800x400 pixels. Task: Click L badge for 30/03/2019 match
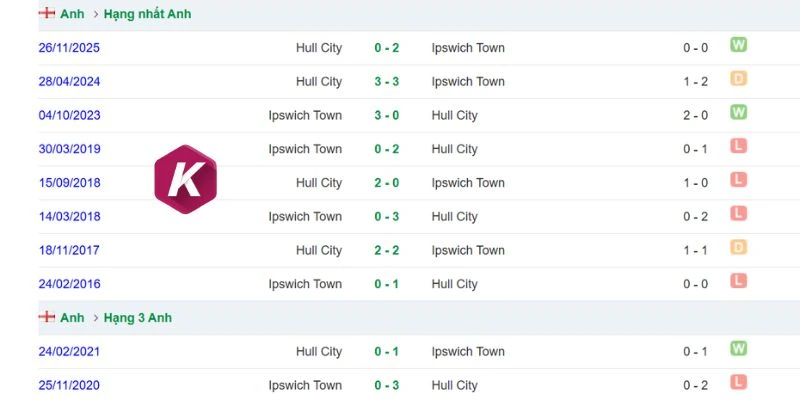(738, 146)
